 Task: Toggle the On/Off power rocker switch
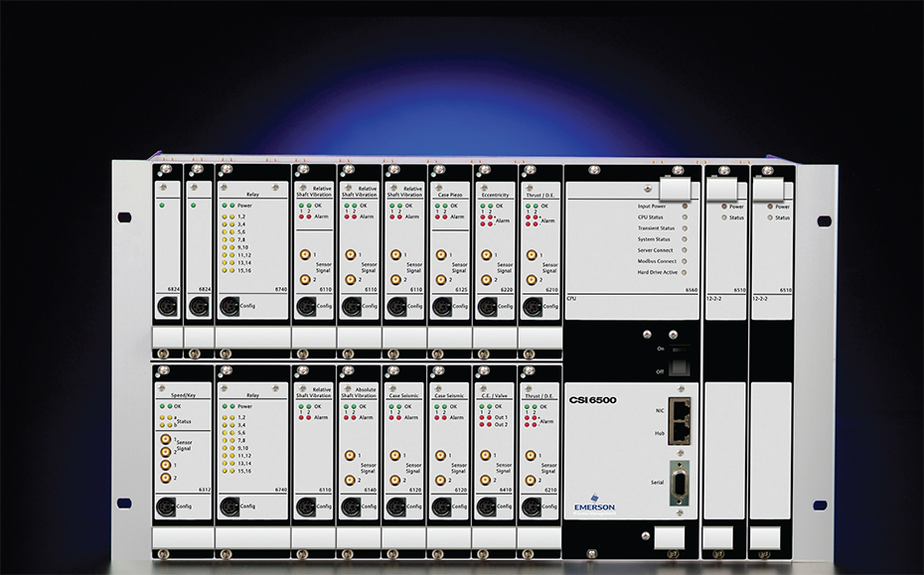pyautogui.click(x=680, y=359)
